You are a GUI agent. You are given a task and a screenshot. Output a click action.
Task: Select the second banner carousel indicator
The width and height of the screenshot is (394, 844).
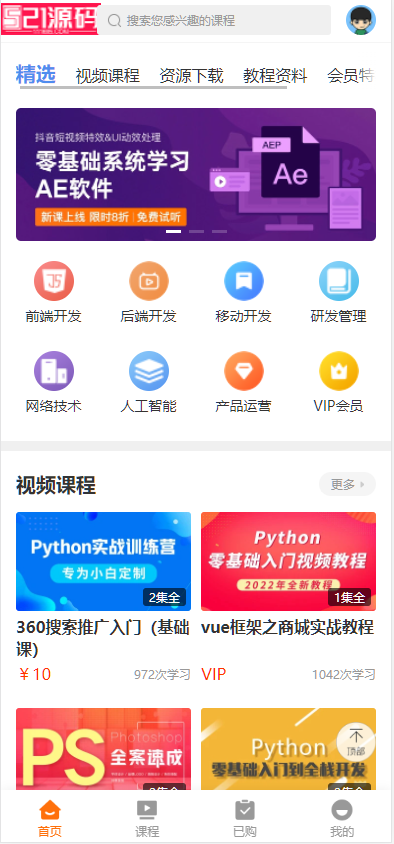click(196, 231)
